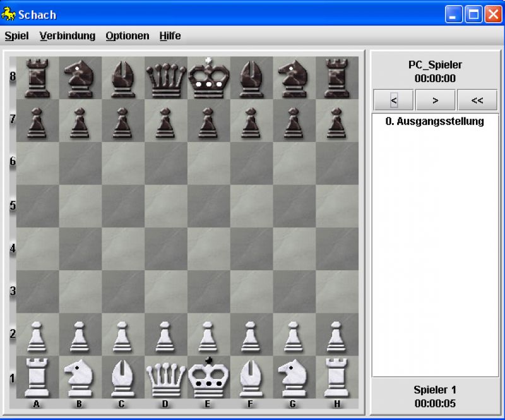
Task: Pick the black pawn on C7
Action: point(122,123)
